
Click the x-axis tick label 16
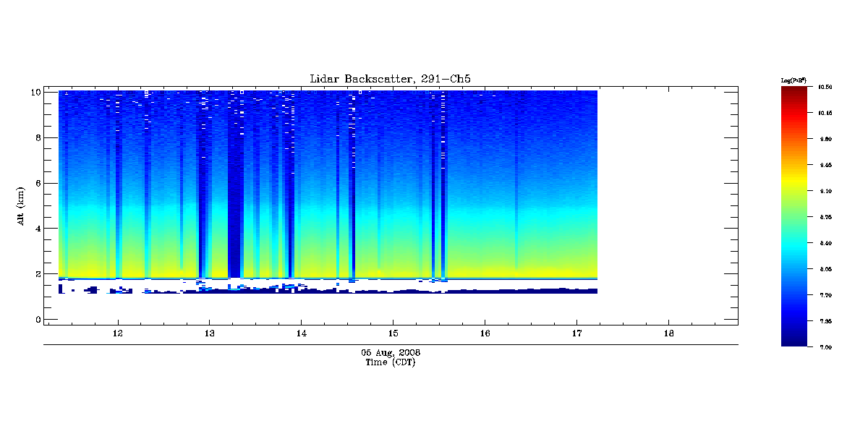485,334
